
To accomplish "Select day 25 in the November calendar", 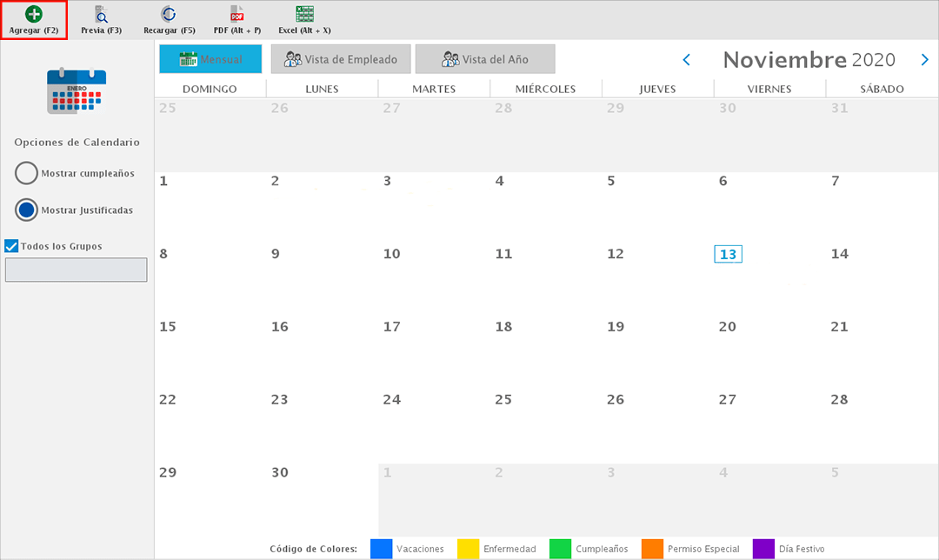I will click(x=503, y=400).
